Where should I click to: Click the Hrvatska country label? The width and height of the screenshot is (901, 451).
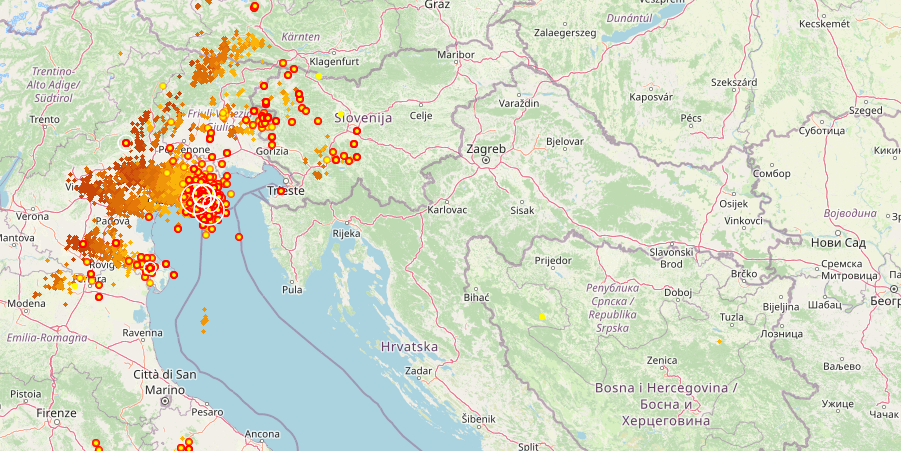click(409, 347)
